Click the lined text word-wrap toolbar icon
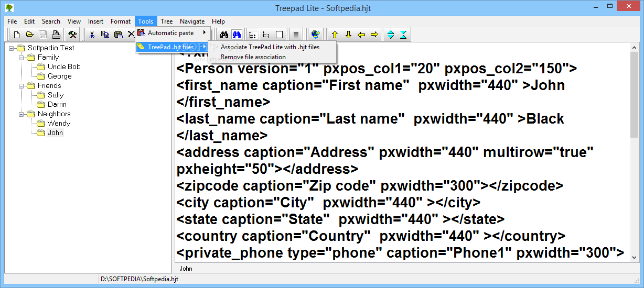Screen dimensions: 644x288 pos(296,35)
